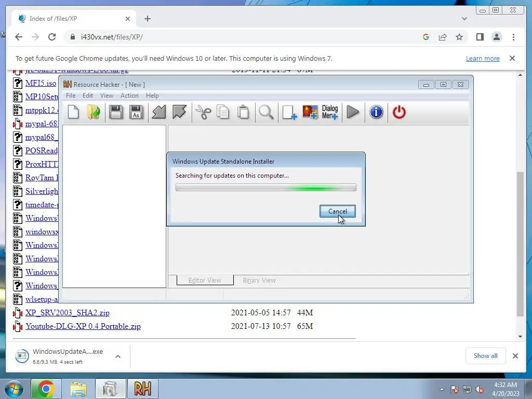Click the Action Center flag tray icon
532x399 pixels.
[x=455, y=389]
